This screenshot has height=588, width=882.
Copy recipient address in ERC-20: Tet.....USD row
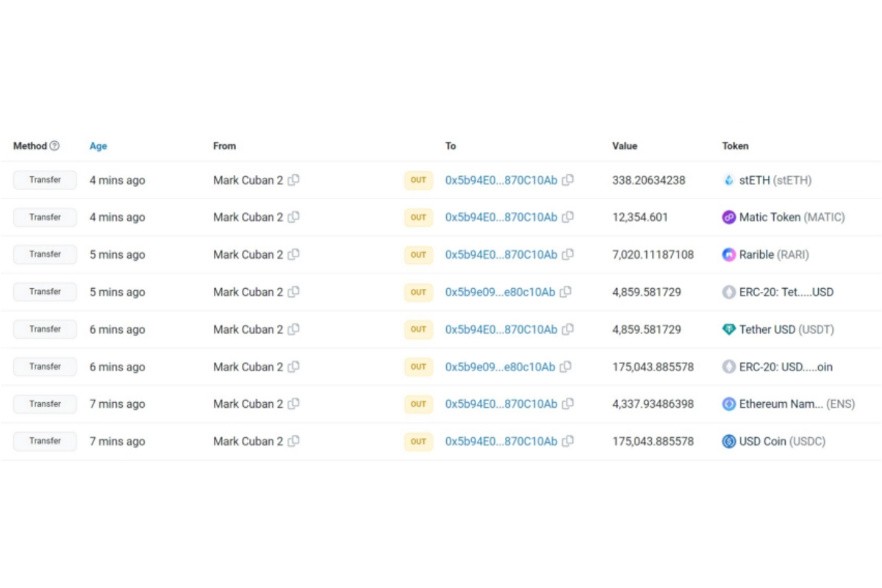tap(565, 292)
